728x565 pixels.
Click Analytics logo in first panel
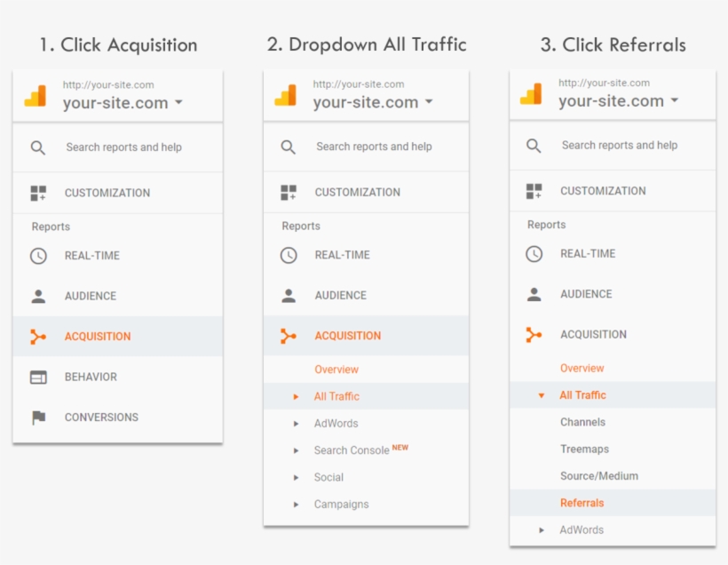click(x=36, y=96)
